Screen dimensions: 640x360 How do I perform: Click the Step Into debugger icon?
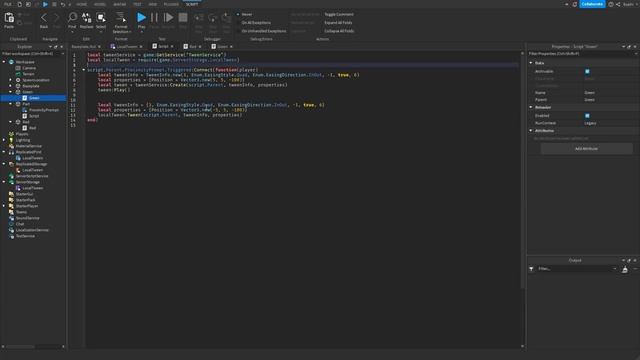tap(199, 18)
